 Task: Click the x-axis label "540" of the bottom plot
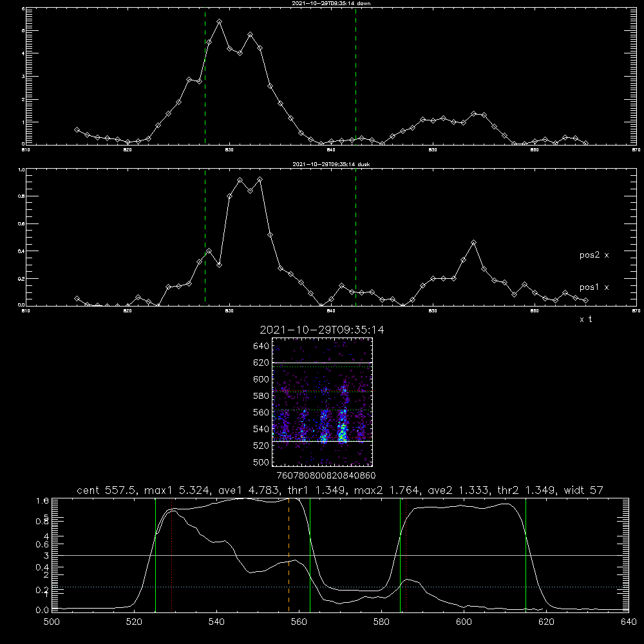click(216, 622)
